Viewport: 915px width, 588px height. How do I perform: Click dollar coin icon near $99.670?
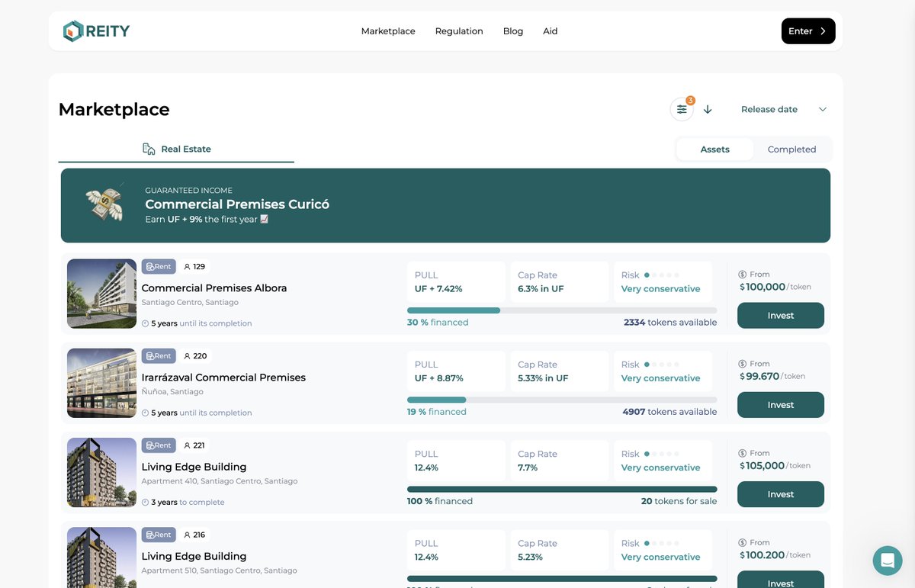tap(743, 364)
